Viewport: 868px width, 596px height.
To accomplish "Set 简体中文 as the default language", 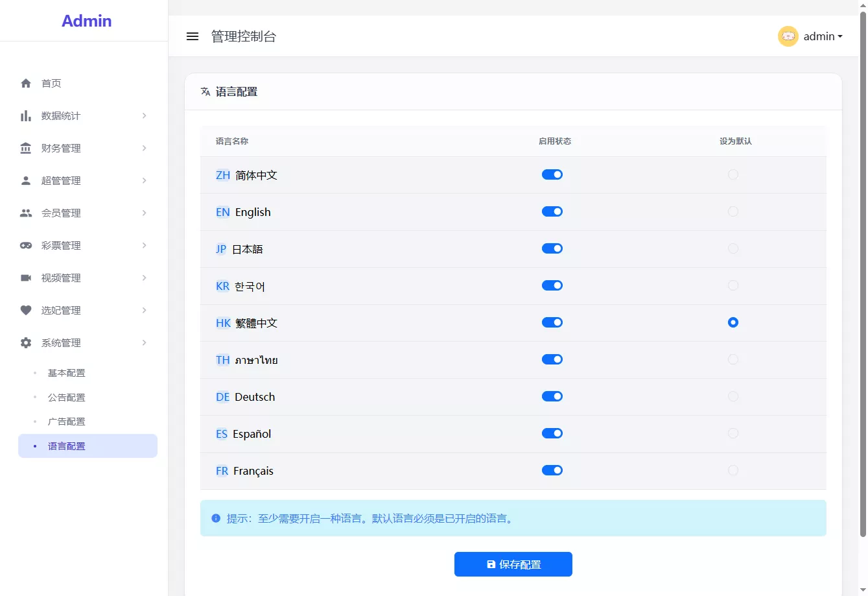I will click(733, 174).
